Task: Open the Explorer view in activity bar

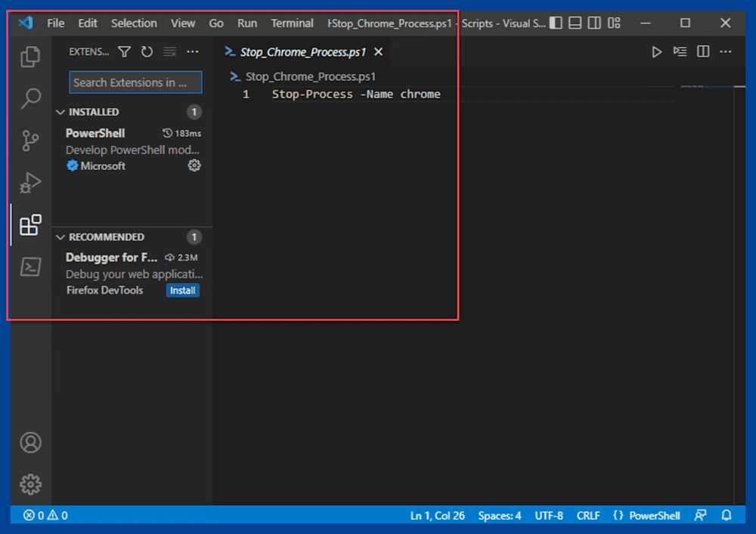Action: (30, 57)
